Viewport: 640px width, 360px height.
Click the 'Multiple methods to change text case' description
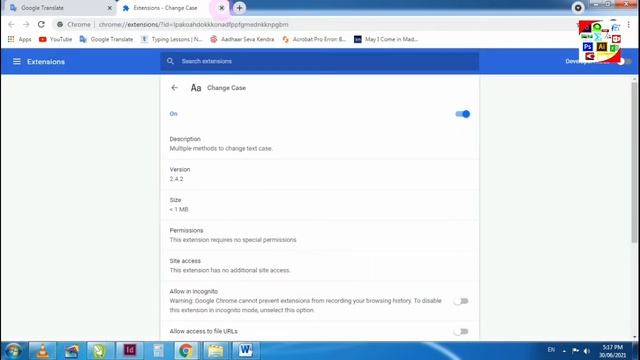tap(221, 149)
